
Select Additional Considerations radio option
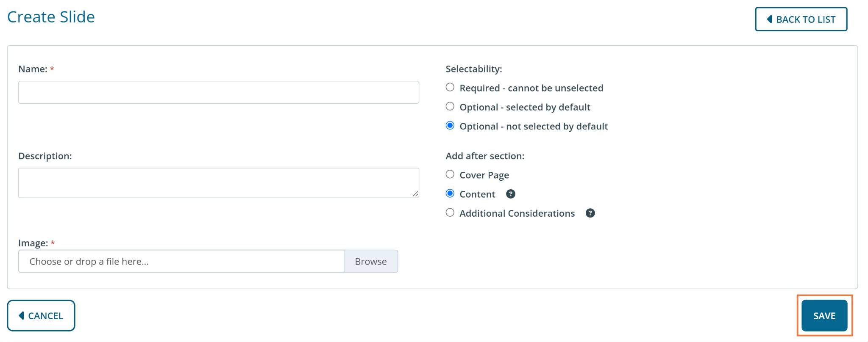pyautogui.click(x=450, y=212)
